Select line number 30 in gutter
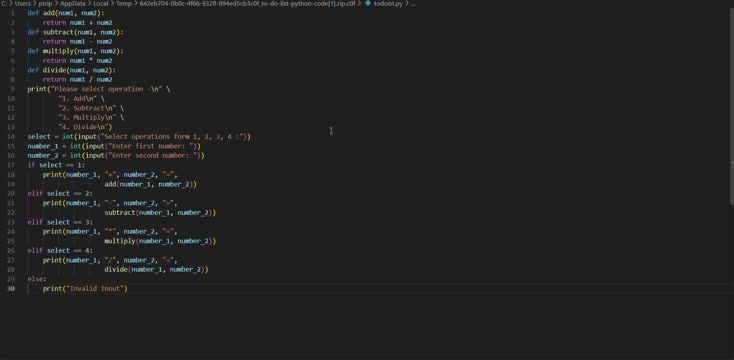 (11, 288)
